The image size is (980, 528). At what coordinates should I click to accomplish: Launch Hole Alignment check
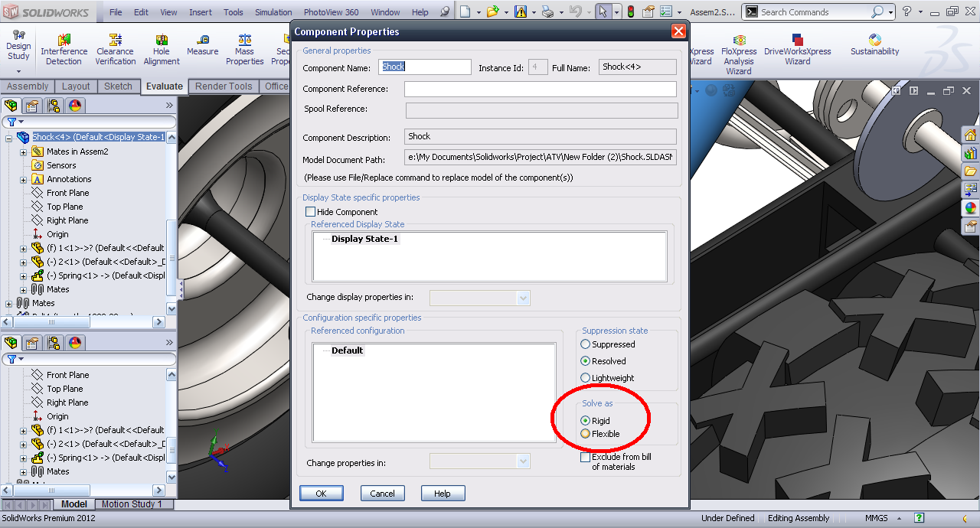162,50
